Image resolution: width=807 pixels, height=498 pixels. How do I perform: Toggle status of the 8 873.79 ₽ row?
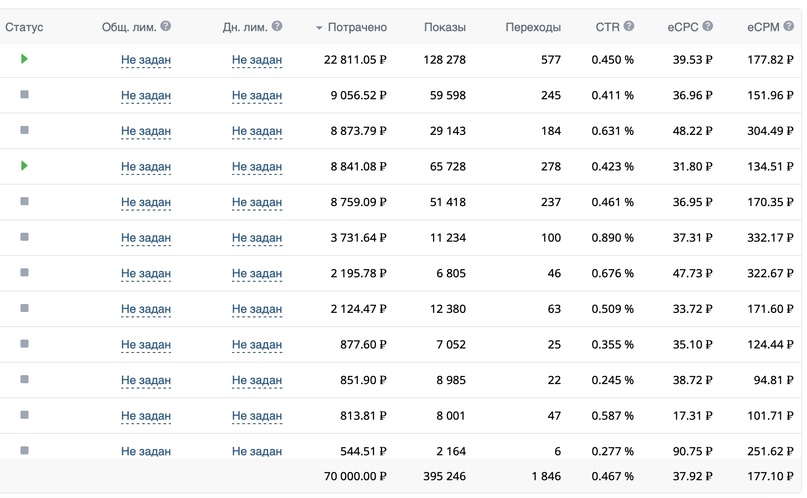pyautogui.click(x=24, y=130)
